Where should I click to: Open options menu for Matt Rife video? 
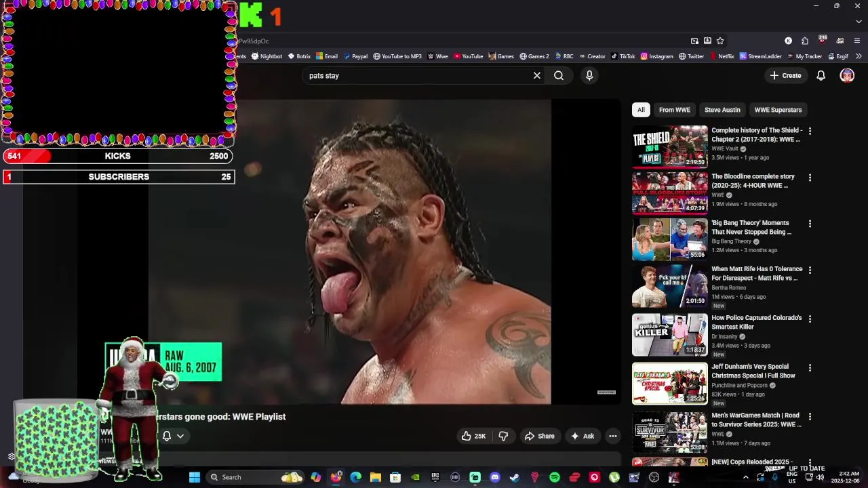(810, 270)
